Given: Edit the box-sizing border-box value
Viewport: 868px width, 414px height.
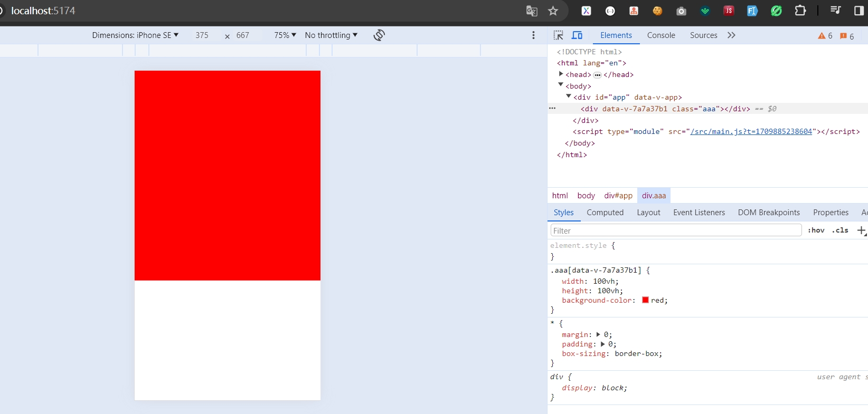Looking at the screenshot, I should [x=636, y=354].
